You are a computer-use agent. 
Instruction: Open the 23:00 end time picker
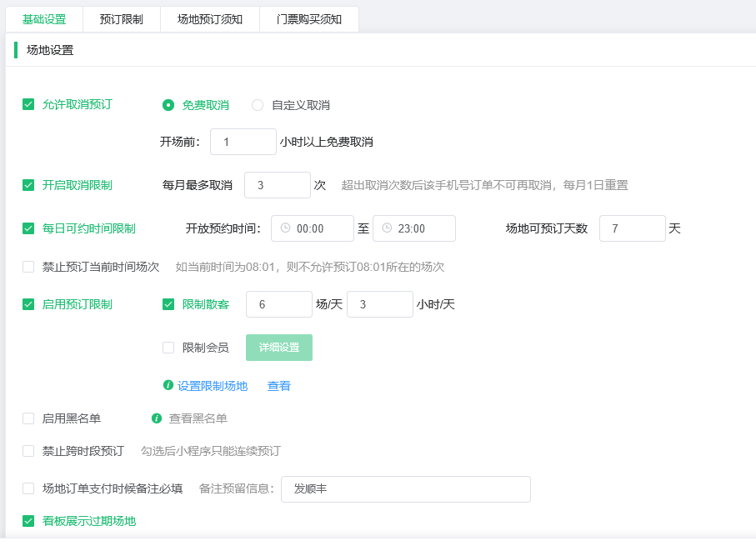click(414, 228)
